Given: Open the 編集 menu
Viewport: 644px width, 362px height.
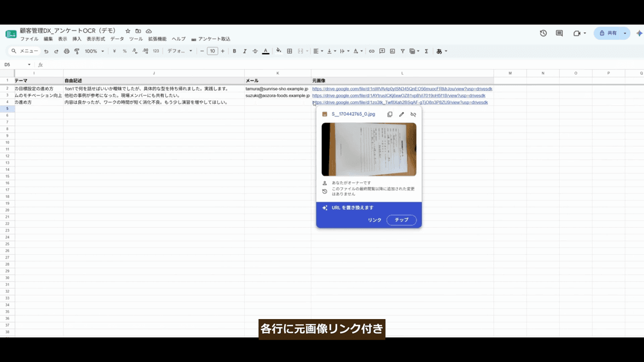Looking at the screenshot, I should click(48, 39).
